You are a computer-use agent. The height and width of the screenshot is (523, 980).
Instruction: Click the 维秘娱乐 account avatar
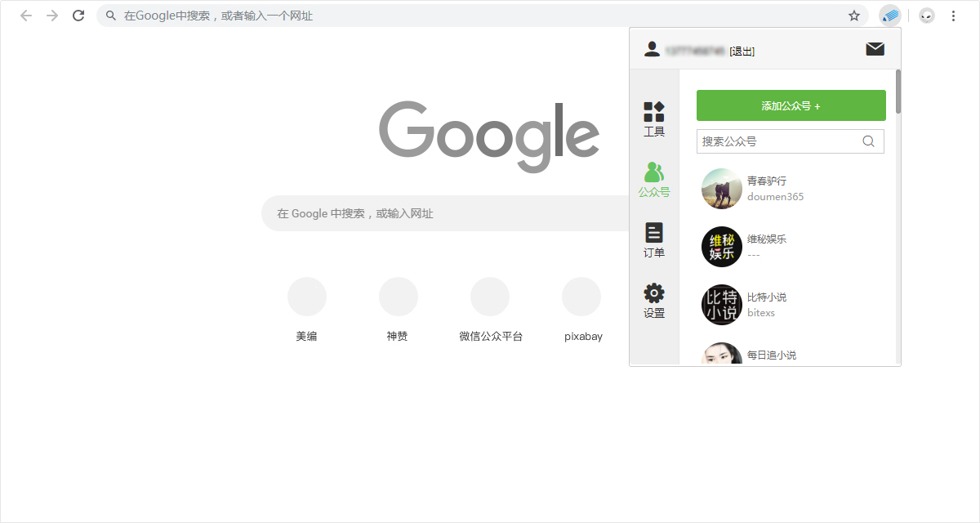(x=721, y=246)
